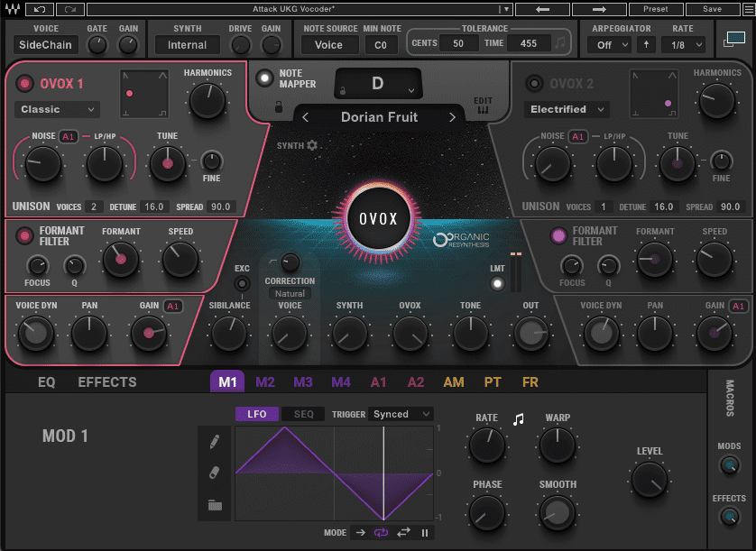Toggle the LMT limiter button
The width and height of the screenshot is (756, 551).
[497, 283]
